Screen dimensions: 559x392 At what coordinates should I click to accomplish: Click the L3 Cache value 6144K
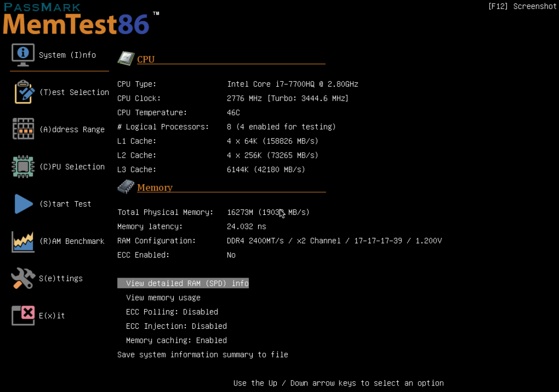click(x=266, y=170)
